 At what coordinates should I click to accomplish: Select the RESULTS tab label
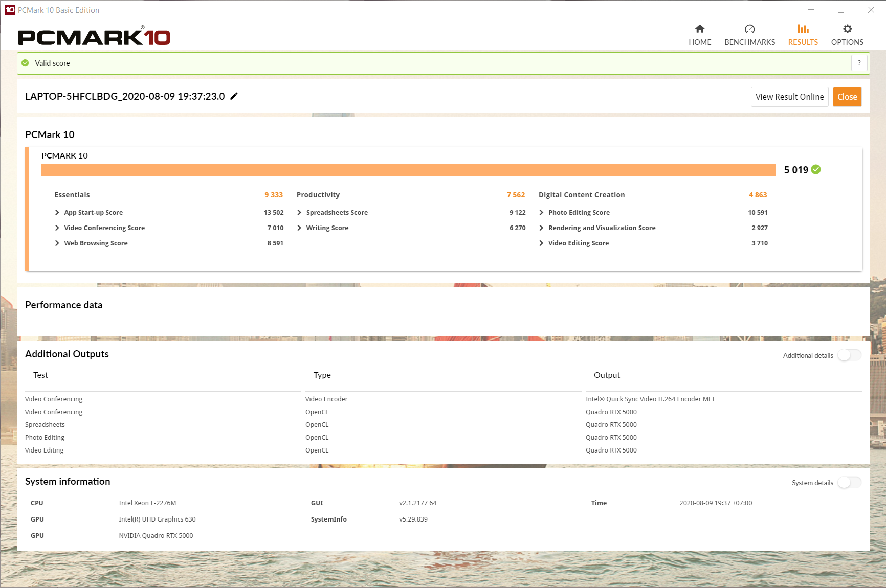(x=803, y=42)
